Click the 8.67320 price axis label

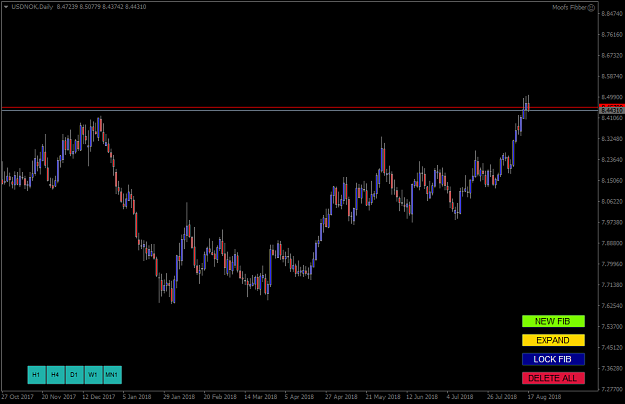(612, 55)
